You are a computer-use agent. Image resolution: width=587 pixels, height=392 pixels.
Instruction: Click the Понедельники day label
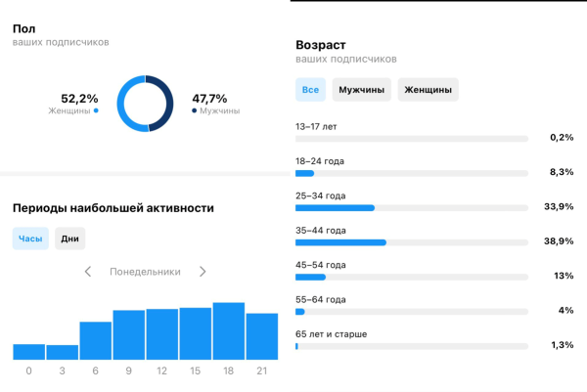tap(145, 272)
